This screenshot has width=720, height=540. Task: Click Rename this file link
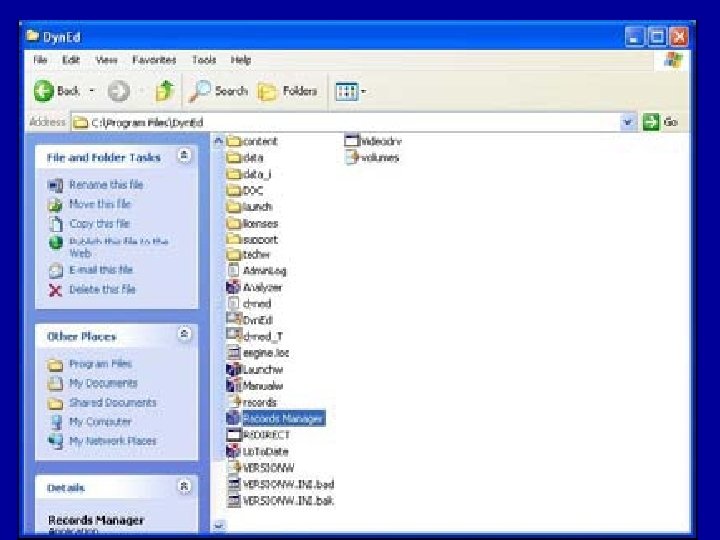pyautogui.click(x=106, y=185)
